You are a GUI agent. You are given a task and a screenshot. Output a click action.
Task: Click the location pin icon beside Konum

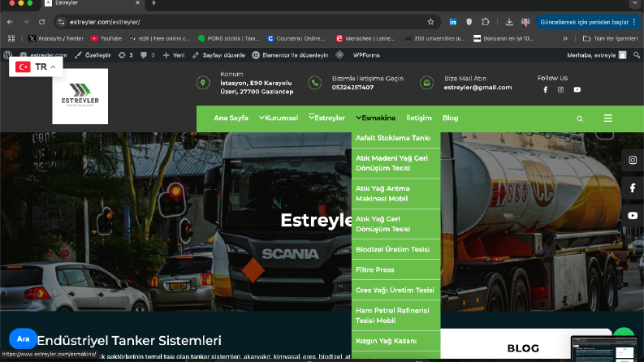(203, 83)
